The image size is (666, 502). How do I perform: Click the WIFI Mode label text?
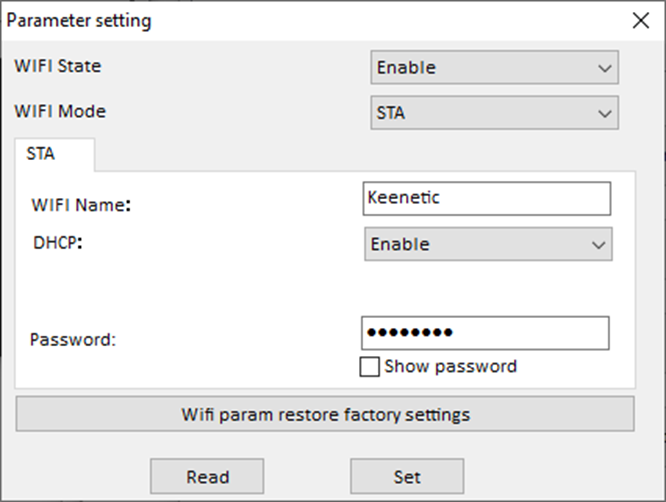[x=60, y=111]
